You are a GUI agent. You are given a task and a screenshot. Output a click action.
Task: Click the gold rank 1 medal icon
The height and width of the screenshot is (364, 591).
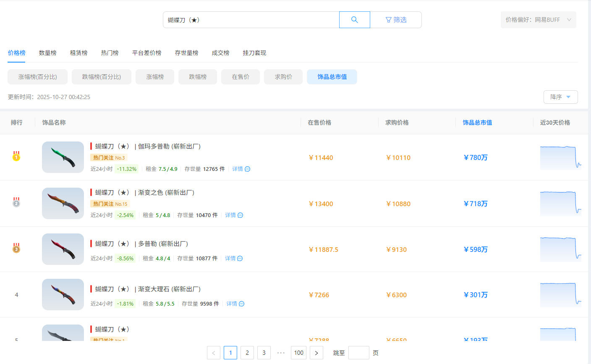pyautogui.click(x=16, y=157)
